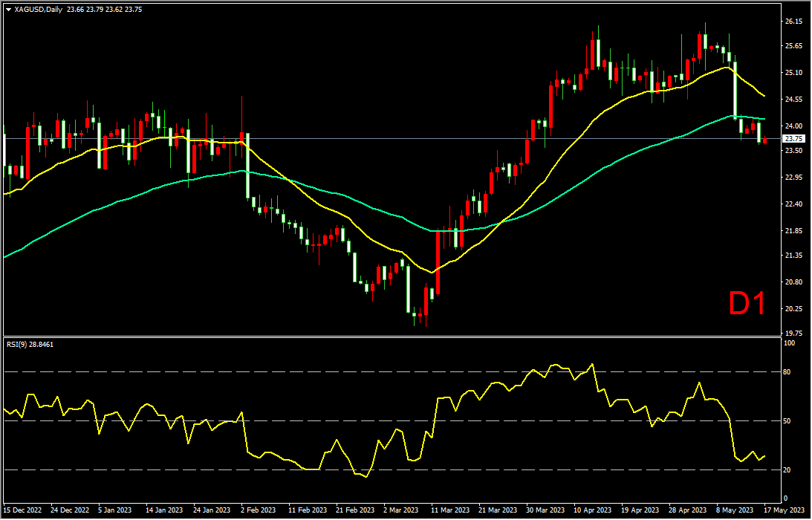
Task: Click the 23.50 price axis label
Action: tap(794, 151)
